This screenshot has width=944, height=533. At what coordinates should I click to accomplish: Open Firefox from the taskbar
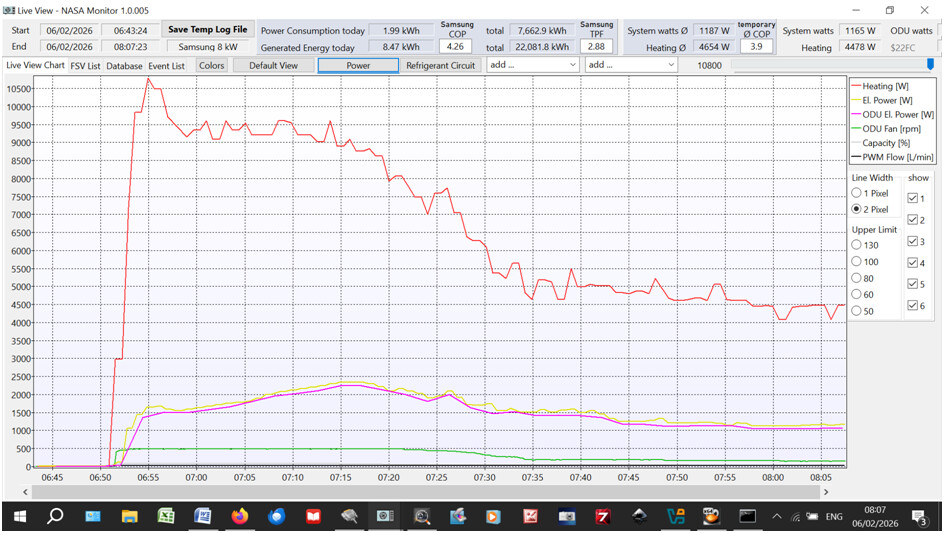point(239,516)
